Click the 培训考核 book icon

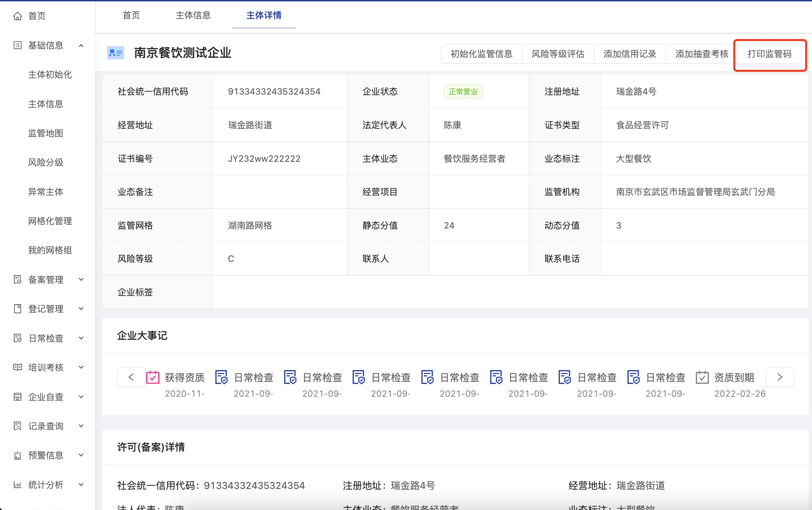18,367
